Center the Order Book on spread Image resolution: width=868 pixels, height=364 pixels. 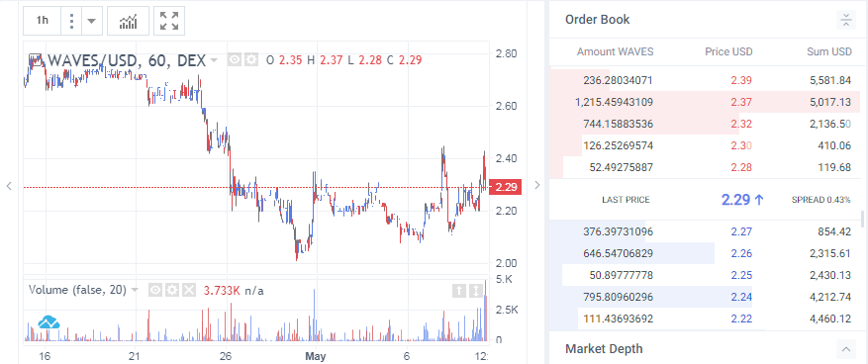tap(846, 20)
